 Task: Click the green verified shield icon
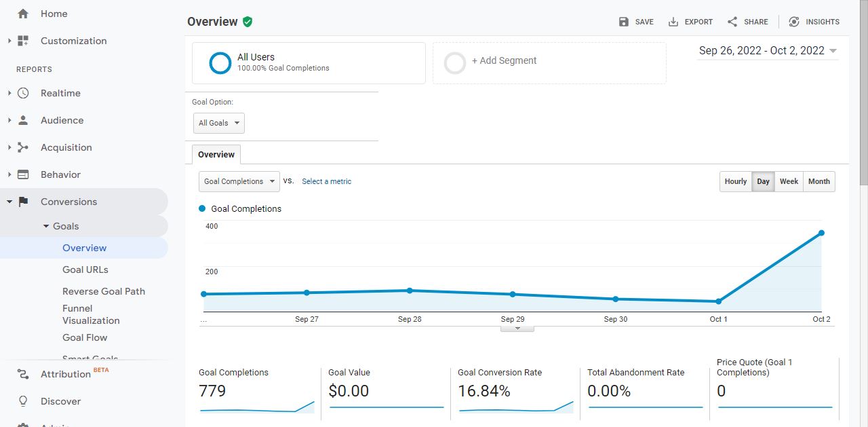point(248,22)
